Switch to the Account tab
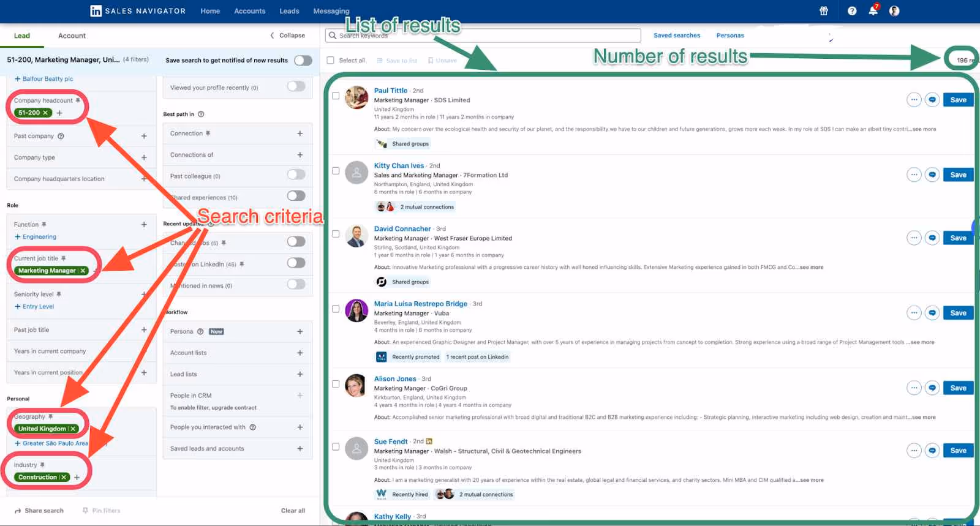The image size is (980, 526). tap(72, 36)
